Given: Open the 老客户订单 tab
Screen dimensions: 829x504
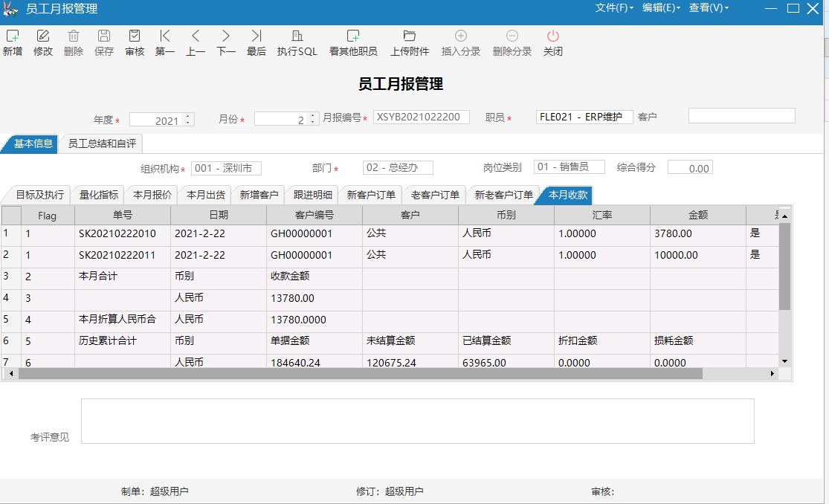Looking at the screenshot, I should (x=435, y=196).
